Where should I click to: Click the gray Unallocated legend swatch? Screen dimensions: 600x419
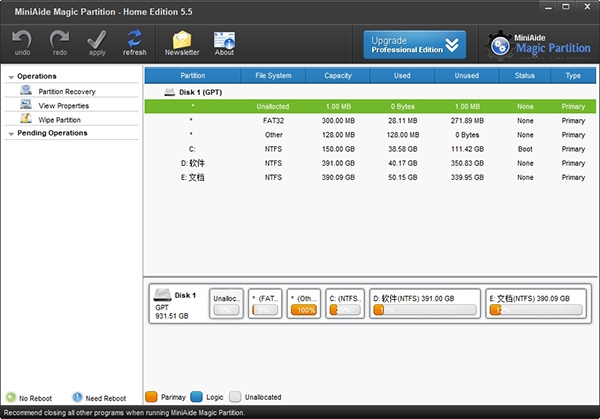[x=235, y=397]
